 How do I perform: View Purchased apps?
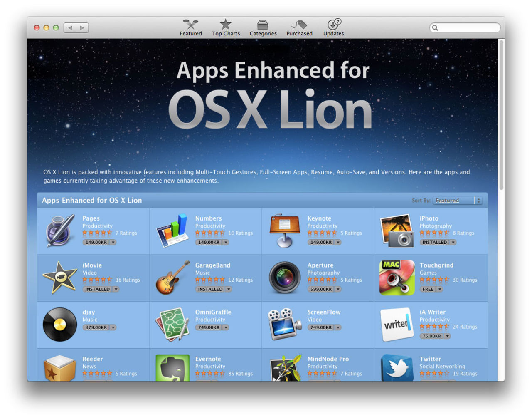(x=299, y=27)
